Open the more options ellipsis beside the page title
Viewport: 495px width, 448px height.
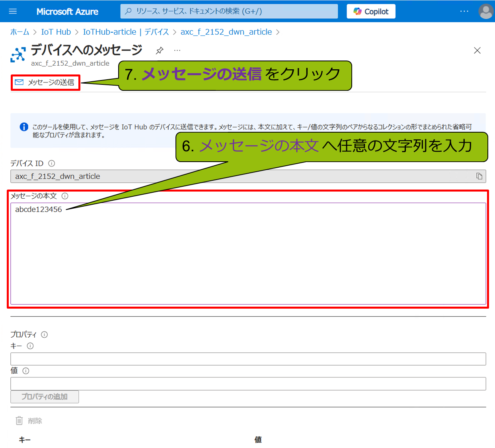177,51
